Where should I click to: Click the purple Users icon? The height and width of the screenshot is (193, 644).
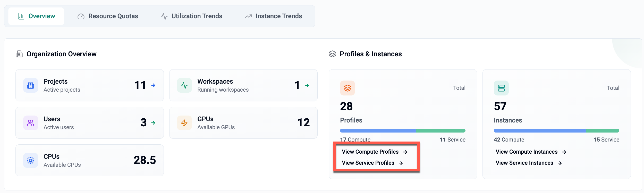[x=30, y=123]
